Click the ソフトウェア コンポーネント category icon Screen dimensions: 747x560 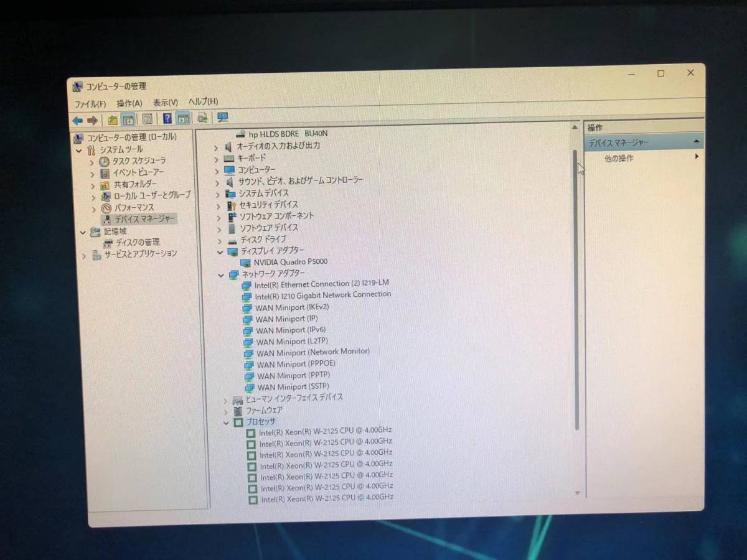point(232,217)
